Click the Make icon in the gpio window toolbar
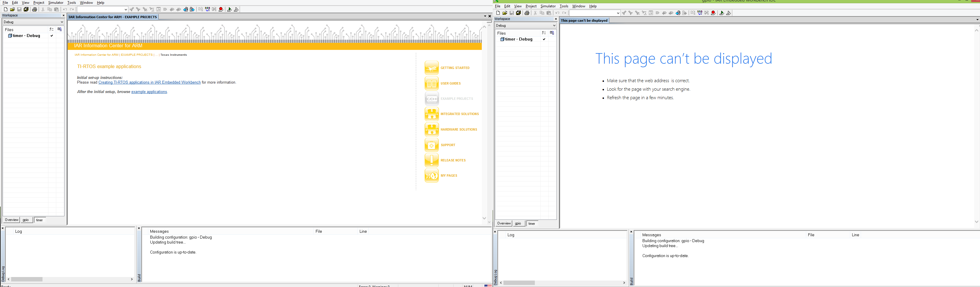Screen dimensions: 980x287 pyautogui.click(x=700, y=13)
